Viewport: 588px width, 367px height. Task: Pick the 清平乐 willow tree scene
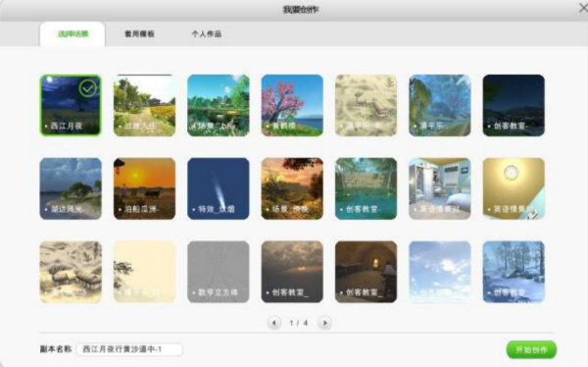pyautogui.click(x=440, y=105)
